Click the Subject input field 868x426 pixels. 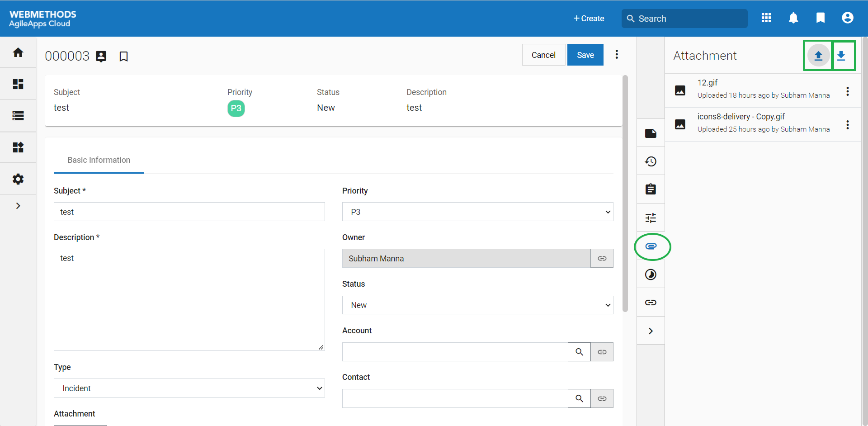click(x=189, y=212)
